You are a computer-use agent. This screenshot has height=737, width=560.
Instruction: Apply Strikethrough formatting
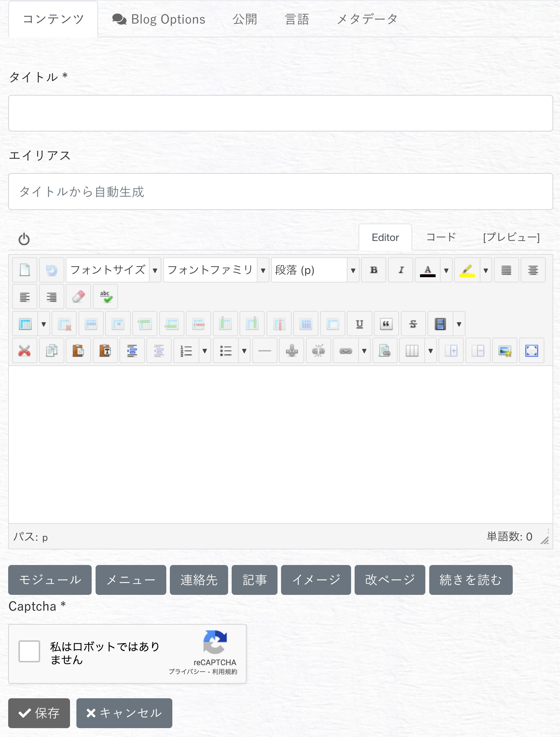(x=413, y=324)
